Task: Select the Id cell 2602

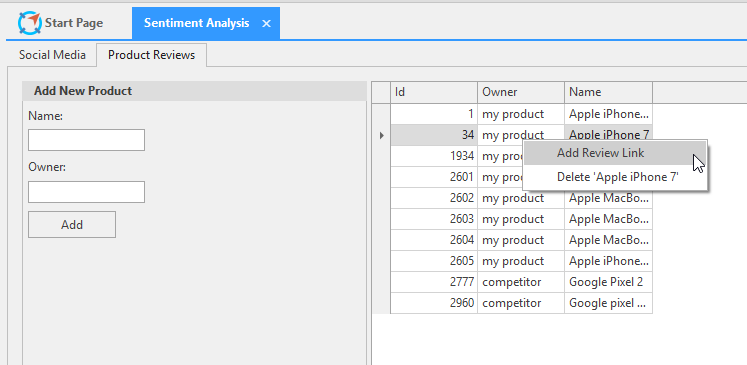Action: point(434,198)
